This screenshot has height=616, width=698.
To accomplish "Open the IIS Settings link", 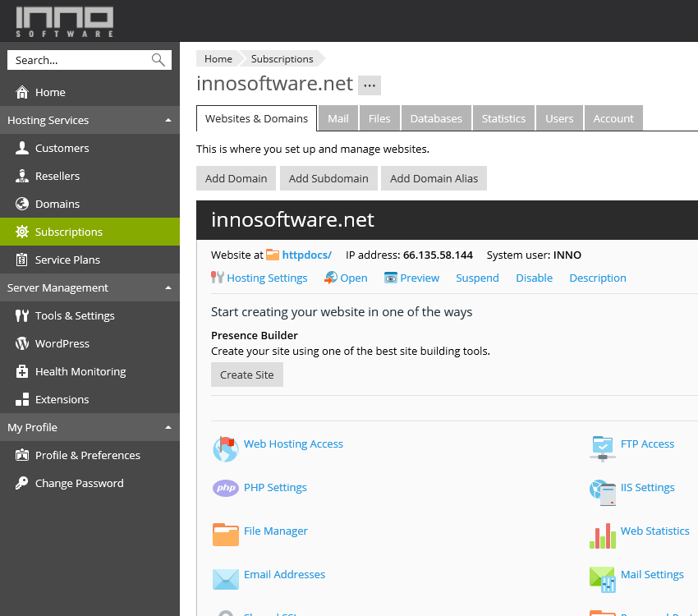I will [648, 487].
